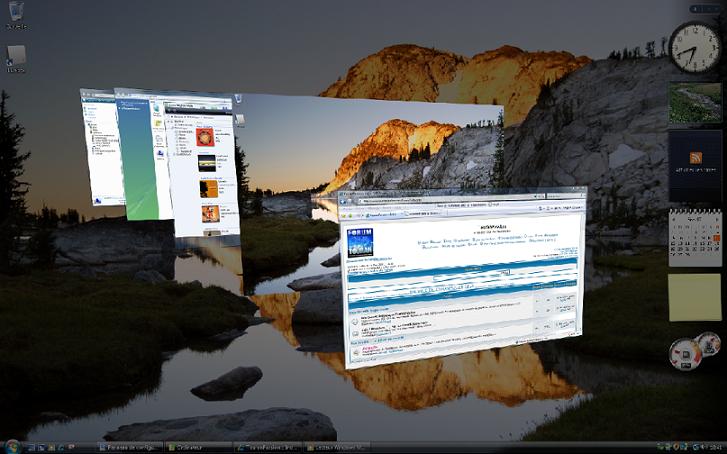Click the sidebar top control bar
This screenshot has height=454, width=727.
pyautogui.click(x=706, y=9)
